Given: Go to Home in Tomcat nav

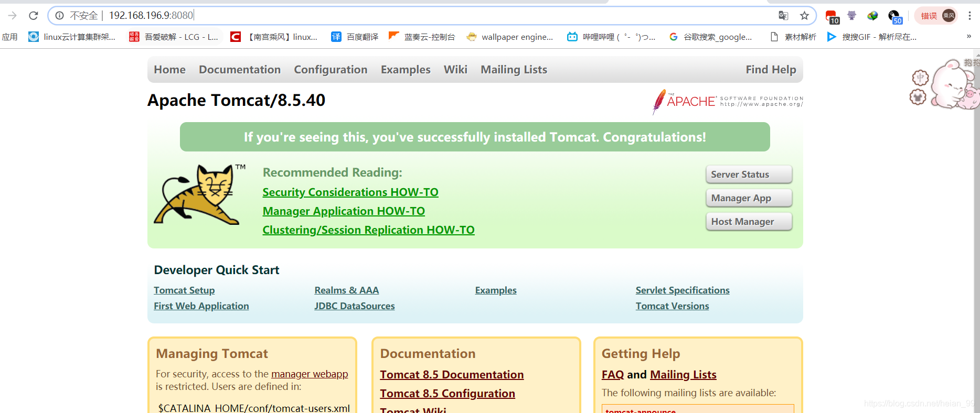Looking at the screenshot, I should tap(169, 70).
